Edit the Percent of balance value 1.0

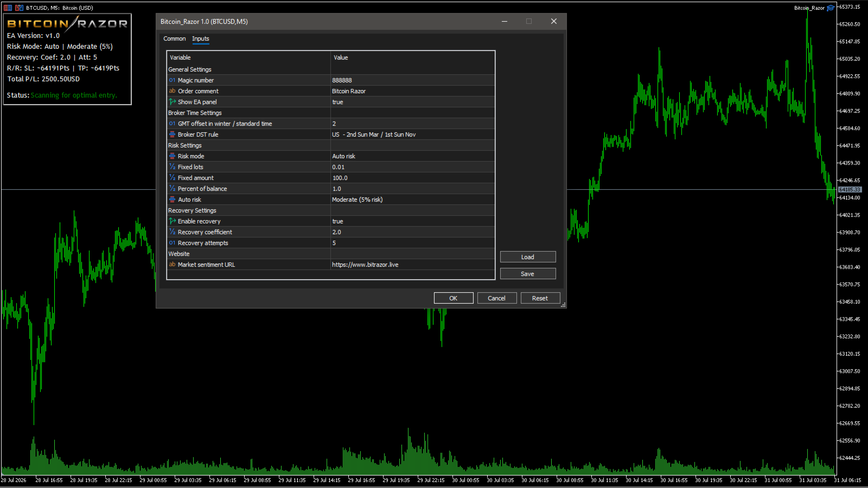(412, 189)
